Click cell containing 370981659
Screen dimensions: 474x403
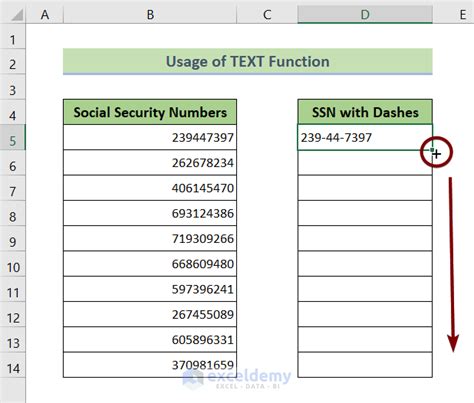click(x=150, y=365)
